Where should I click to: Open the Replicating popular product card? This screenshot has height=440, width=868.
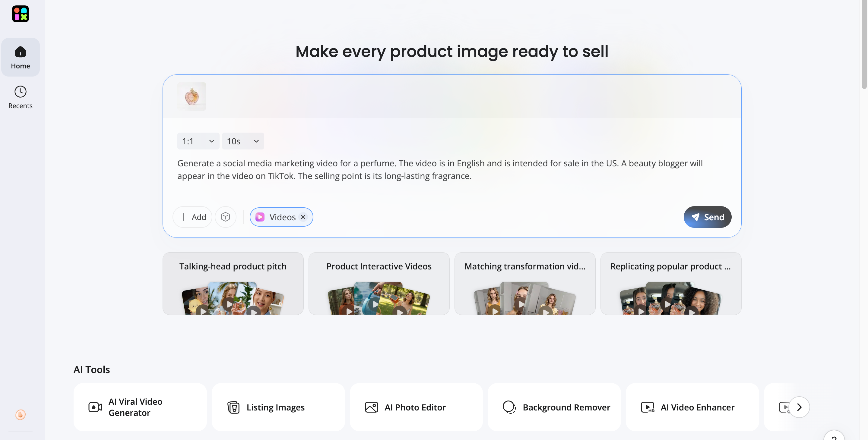pos(670,284)
